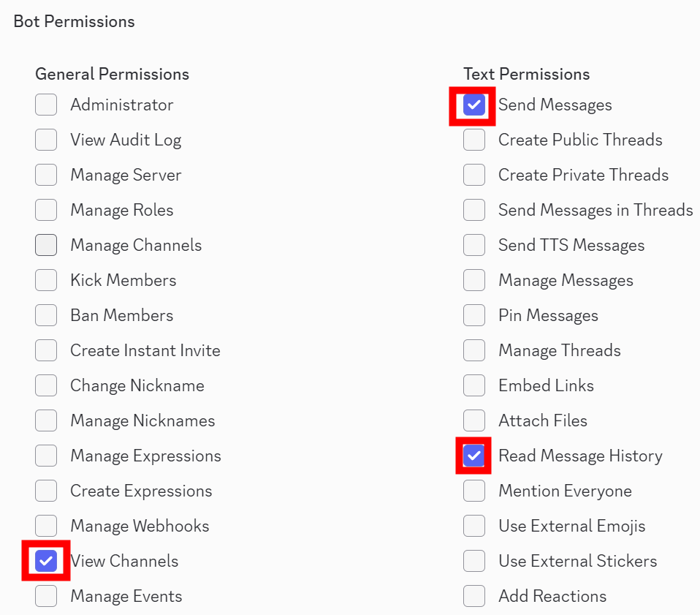Viewport: 700px width, 615px height.
Task: Check the Kick Members permission
Action: point(46,281)
